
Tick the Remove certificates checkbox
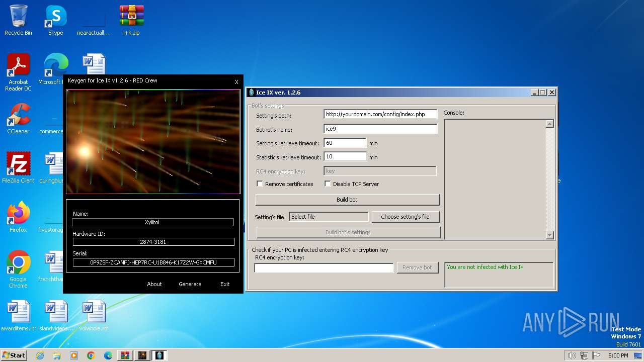click(260, 184)
